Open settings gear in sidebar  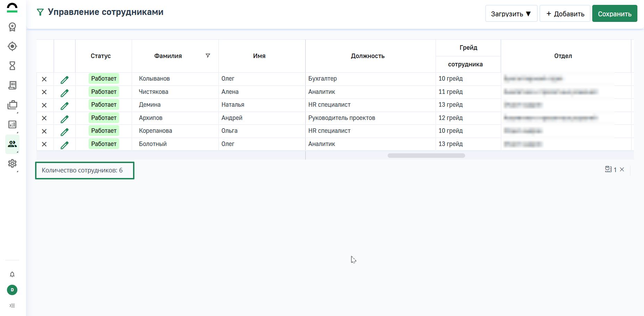pyautogui.click(x=12, y=163)
